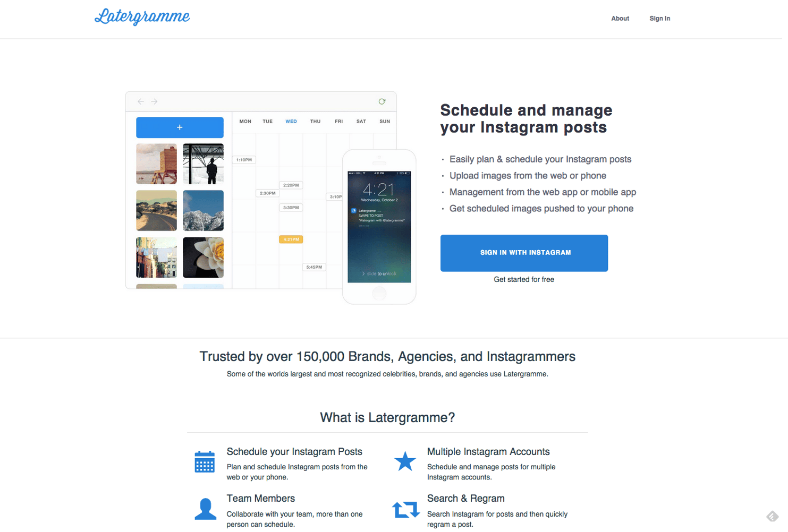
Task: Select the white flower thumbnail
Action: coord(203,258)
